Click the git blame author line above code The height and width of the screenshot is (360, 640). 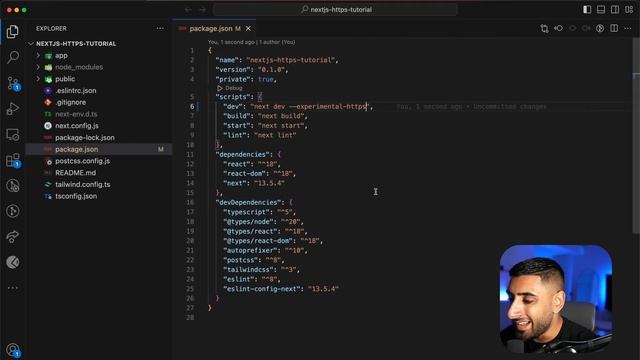point(251,42)
